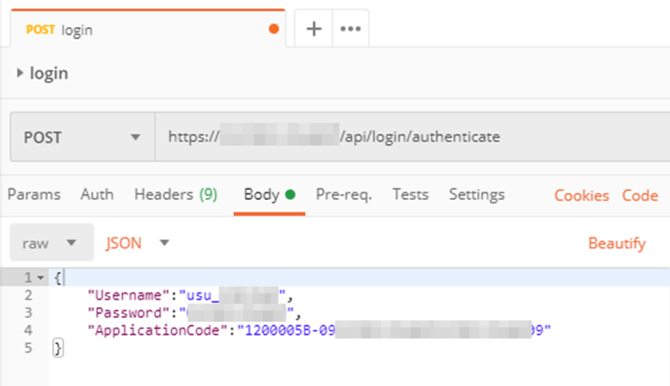The image size is (670, 386).
Task: Click the Code link
Action: [x=640, y=196]
